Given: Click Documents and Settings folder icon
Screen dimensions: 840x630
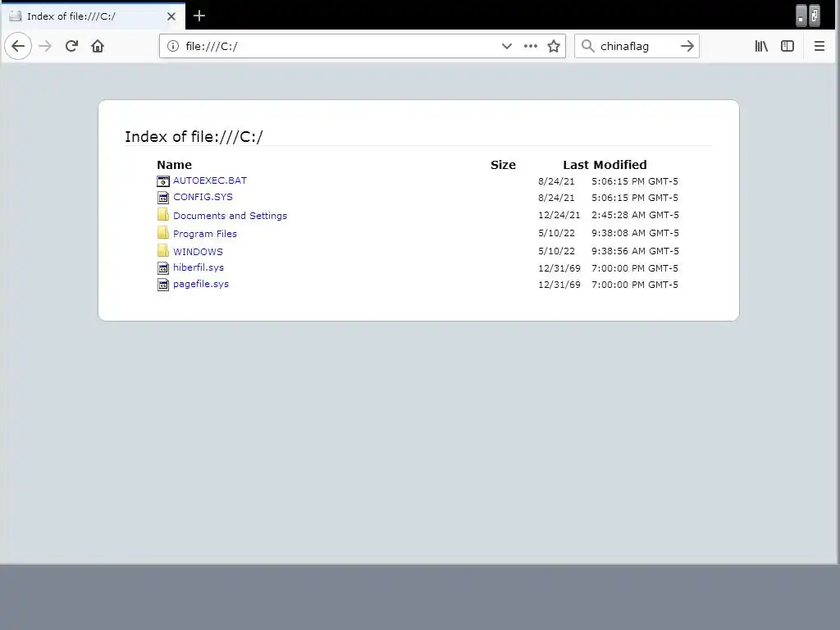Looking at the screenshot, I should pos(163,215).
